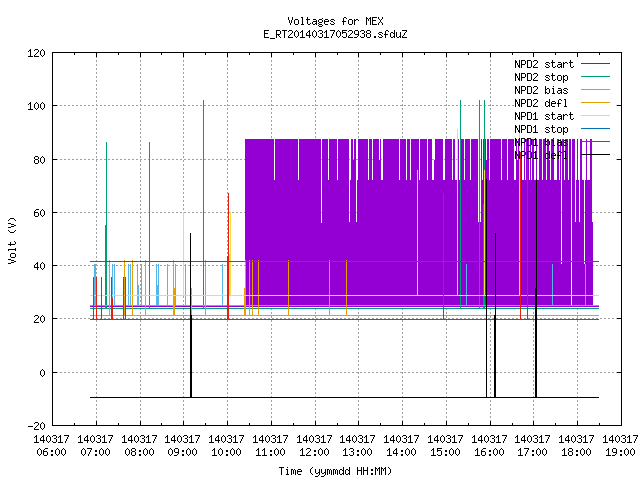Click the dark blue NPD1 stop legend line
Image resolution: width=640 pixels, height=480 pixels.
coord(596,129)
